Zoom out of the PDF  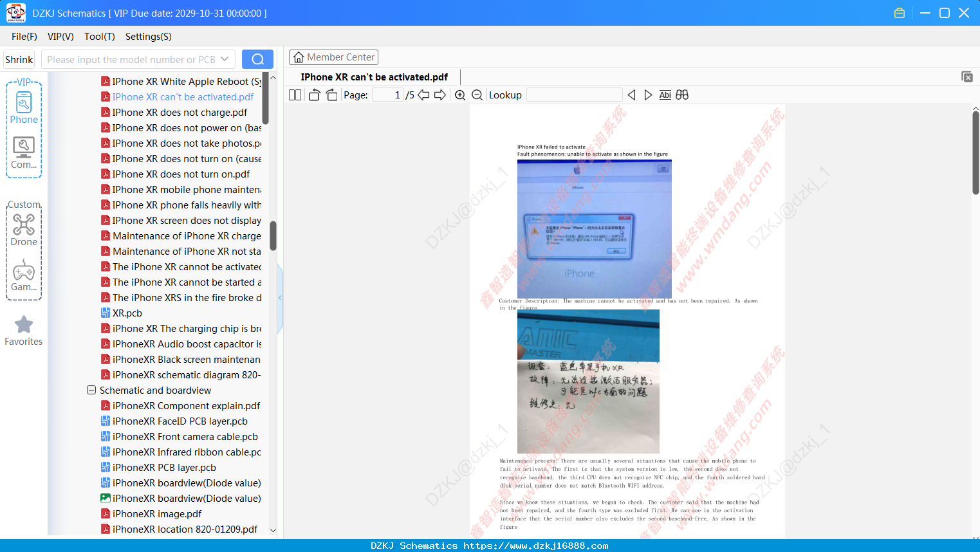pyautogui.click(x=477, y=95)
